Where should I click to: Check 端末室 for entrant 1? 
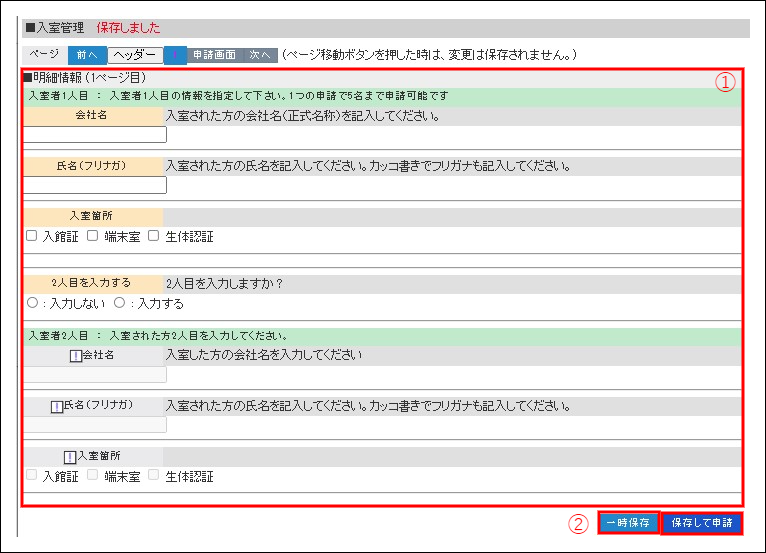92,236
